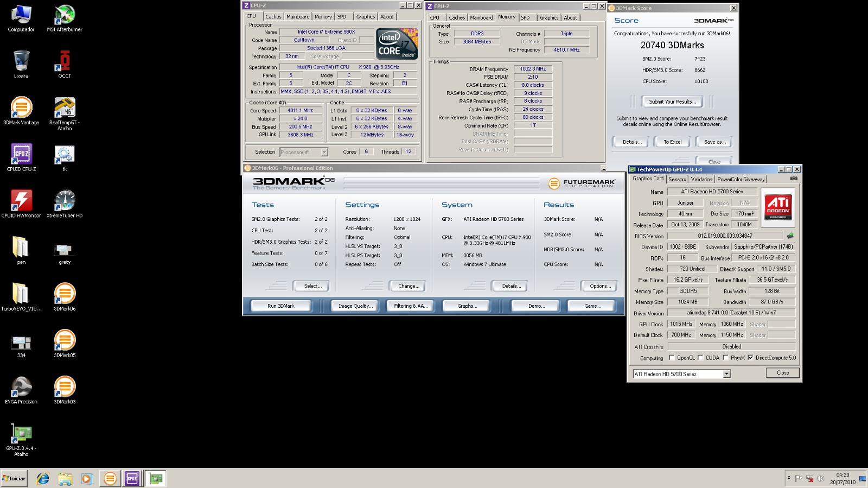Show hidden system tray icons

pyautogui.click(x=789, y=478)
